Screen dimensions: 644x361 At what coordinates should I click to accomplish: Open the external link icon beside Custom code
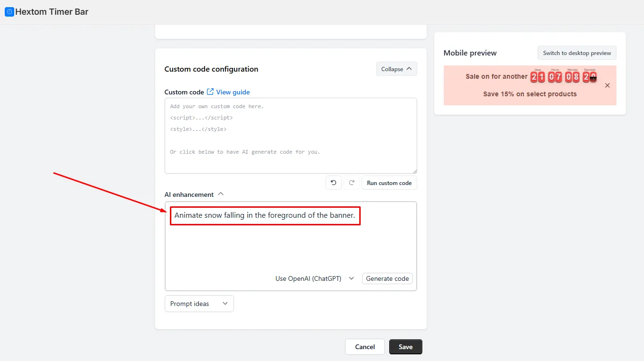[x=210, y=92]
